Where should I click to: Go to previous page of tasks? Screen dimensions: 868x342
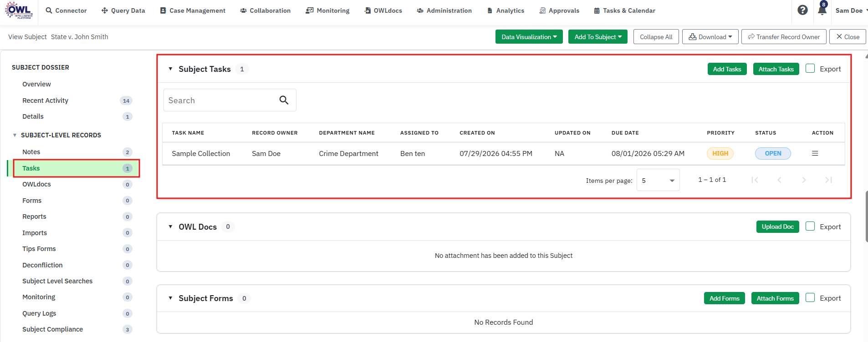[x=780, y=180]
